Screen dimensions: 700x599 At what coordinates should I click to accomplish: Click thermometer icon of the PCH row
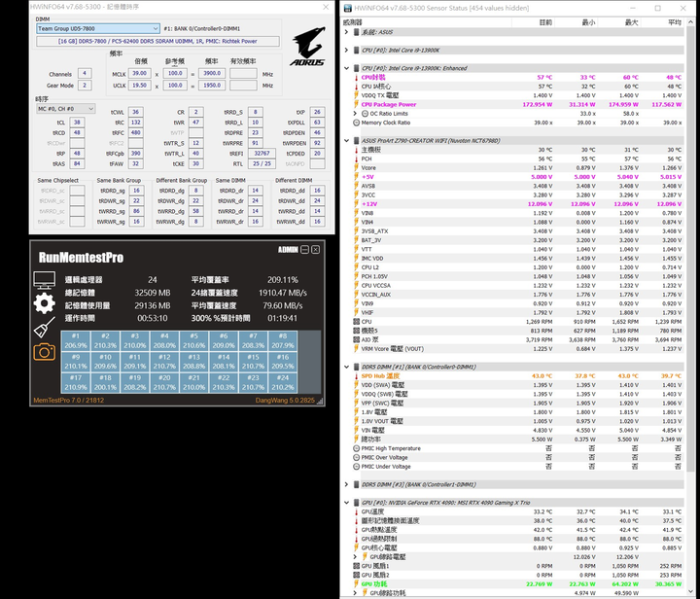[356, 159]
